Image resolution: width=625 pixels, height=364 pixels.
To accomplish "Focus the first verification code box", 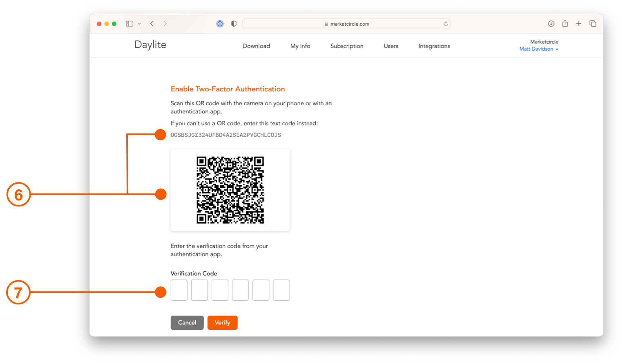I will 179,290.
